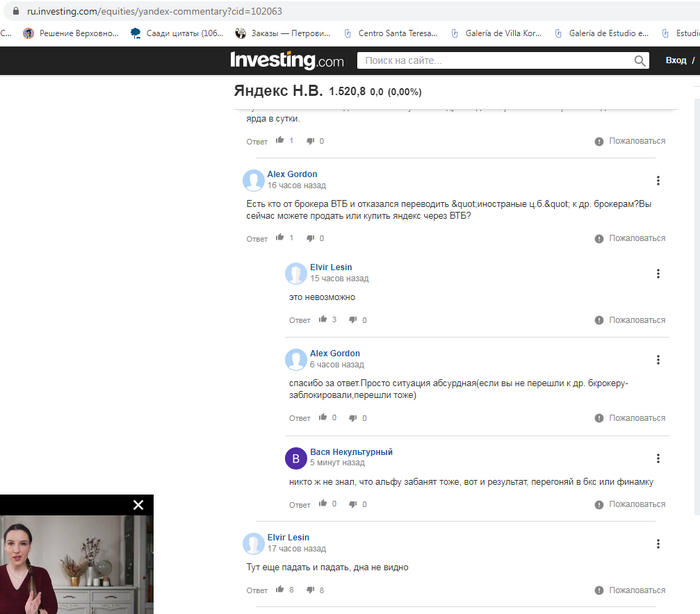Screen dimensions: 700x614
Task: Open 'Решение Верховно...' bookmark
Action: tap(71, 33)
